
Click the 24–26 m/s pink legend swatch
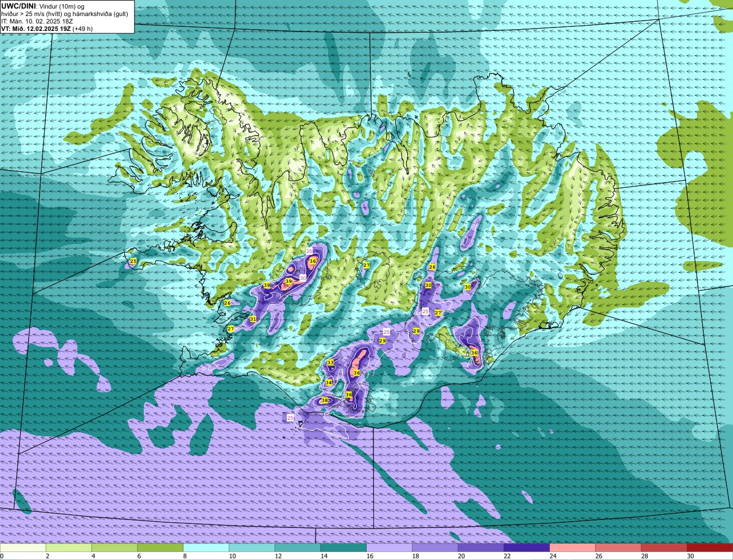click(x=573, y=547)
